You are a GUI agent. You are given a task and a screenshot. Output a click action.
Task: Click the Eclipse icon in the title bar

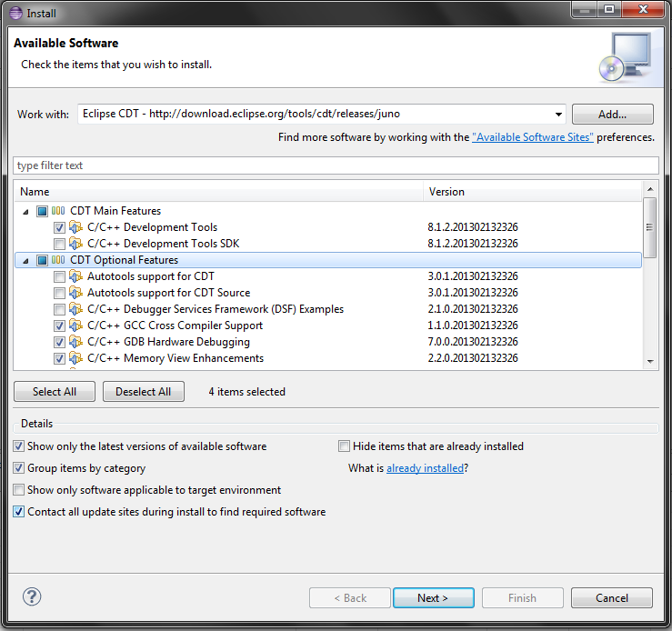coord(15,14)
